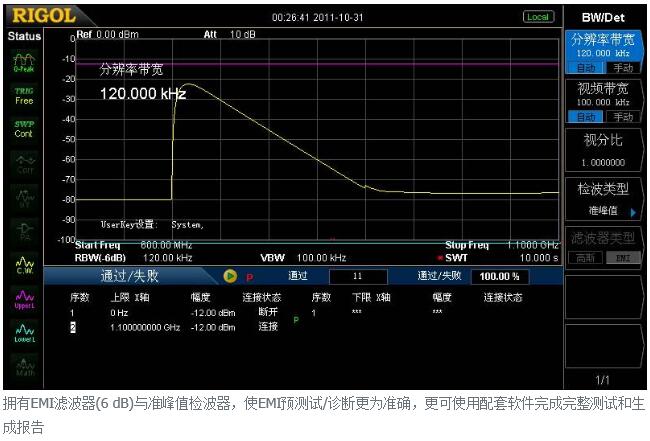This screenshot has height=441, width=650.
Task: Click the Local mode indicator button
Action: point(537,17)
